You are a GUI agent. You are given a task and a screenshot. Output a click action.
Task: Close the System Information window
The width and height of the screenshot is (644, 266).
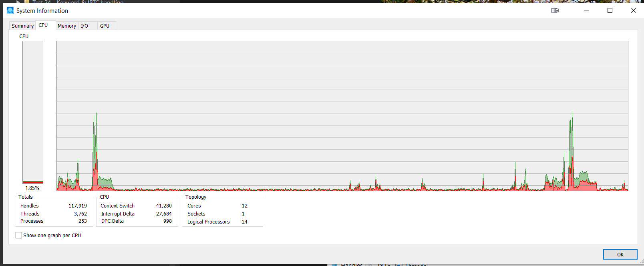633,10
